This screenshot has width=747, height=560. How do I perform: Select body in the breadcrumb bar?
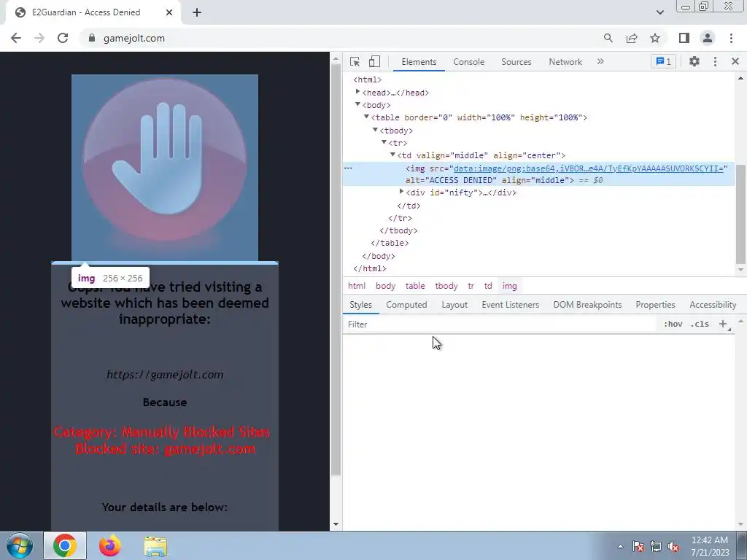tap(385, 286)
